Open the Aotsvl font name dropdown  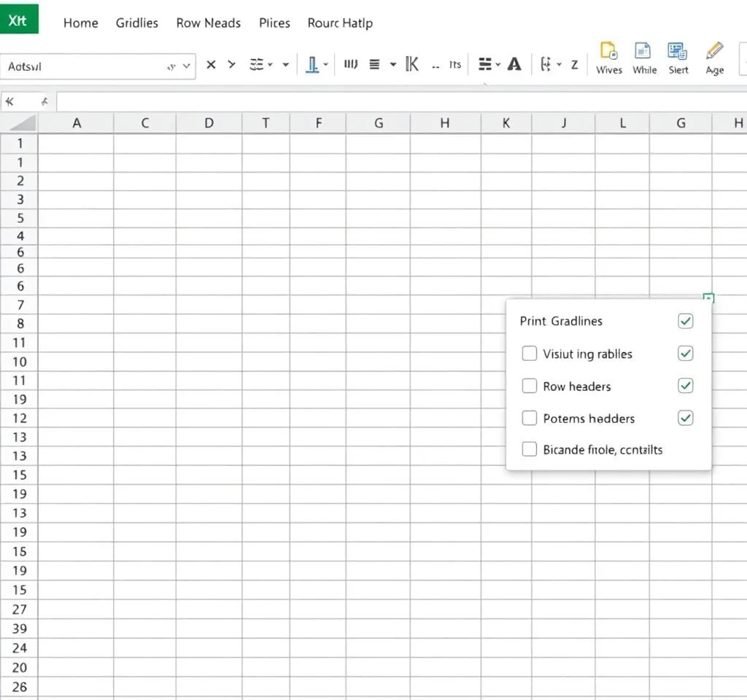pyautogui.click(x=187, y=66)
